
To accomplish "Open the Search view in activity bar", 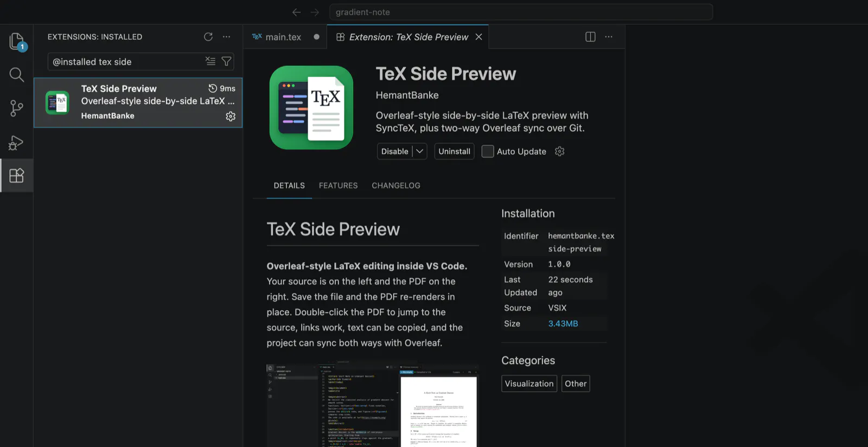I will tap(17, 75).
